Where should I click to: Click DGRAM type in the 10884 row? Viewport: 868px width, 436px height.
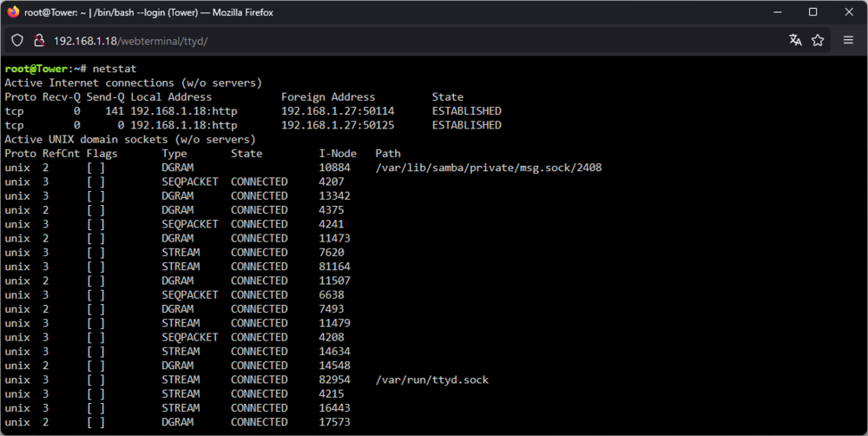[x=178, y=168]
